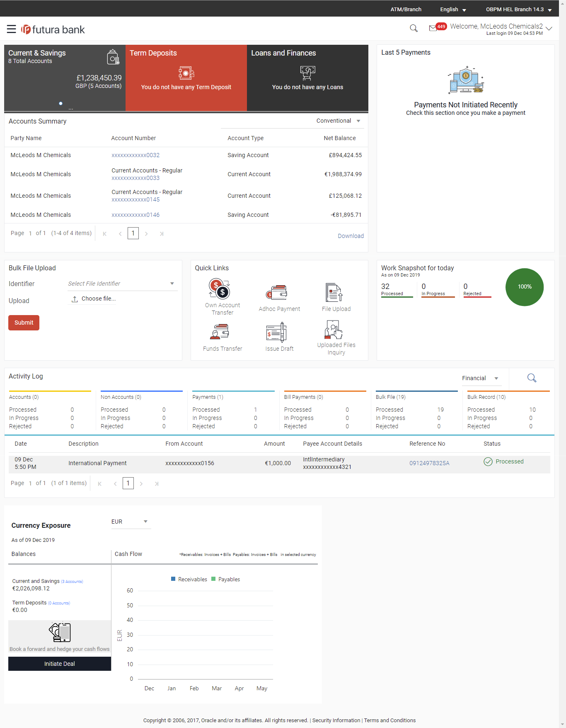Go to previous page in Accounts Summary

pos(120,234)
